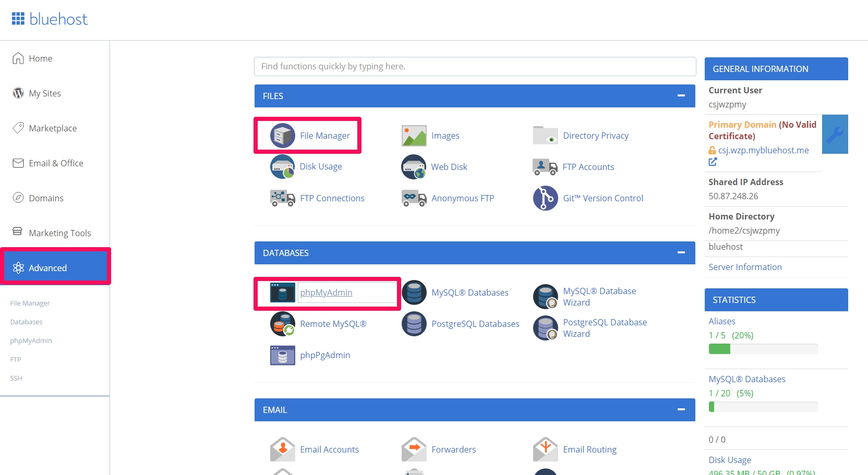868x475 pixels.
Task: Open the phpPgAdmin icon
Action: [283, 355]
